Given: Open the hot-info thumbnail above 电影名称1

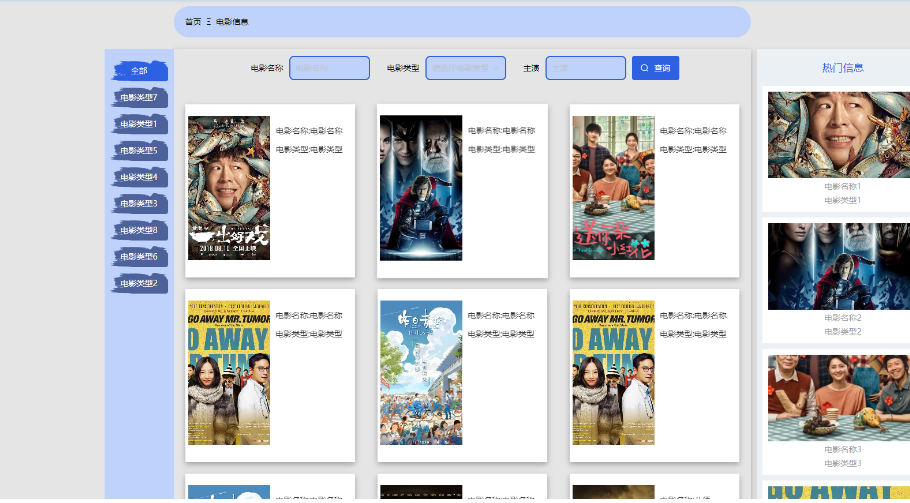Looking at the screenshot, I should point(839,135).
